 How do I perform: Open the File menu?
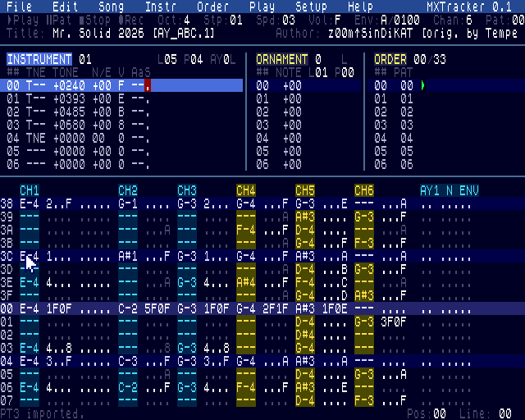pyautogui.click(x=19, y=7)
